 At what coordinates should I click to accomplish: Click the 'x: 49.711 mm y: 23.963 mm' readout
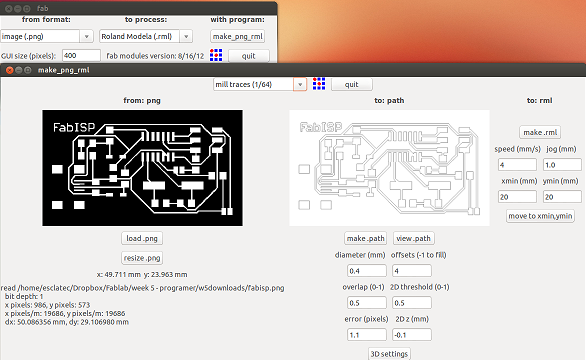142,274
